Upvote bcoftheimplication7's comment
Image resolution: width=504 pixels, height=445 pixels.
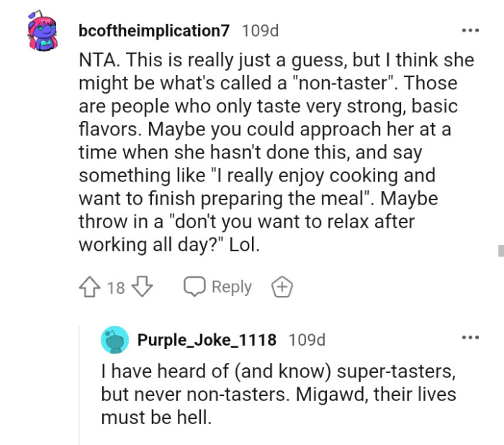pyautogui.click(x=90, y=287)
